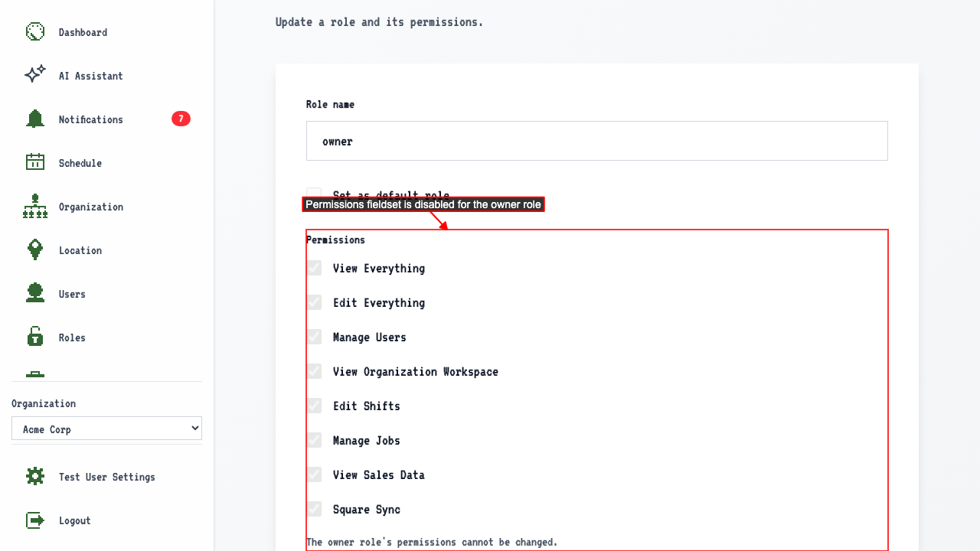
Task: Toggle the Edit Shifts checkbox
Action: (x=314, y=406)
